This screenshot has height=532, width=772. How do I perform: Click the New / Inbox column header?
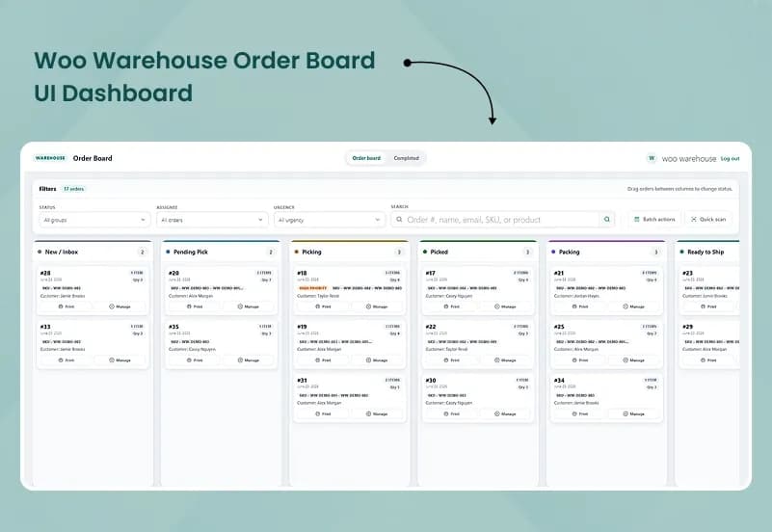pos(93,252)
